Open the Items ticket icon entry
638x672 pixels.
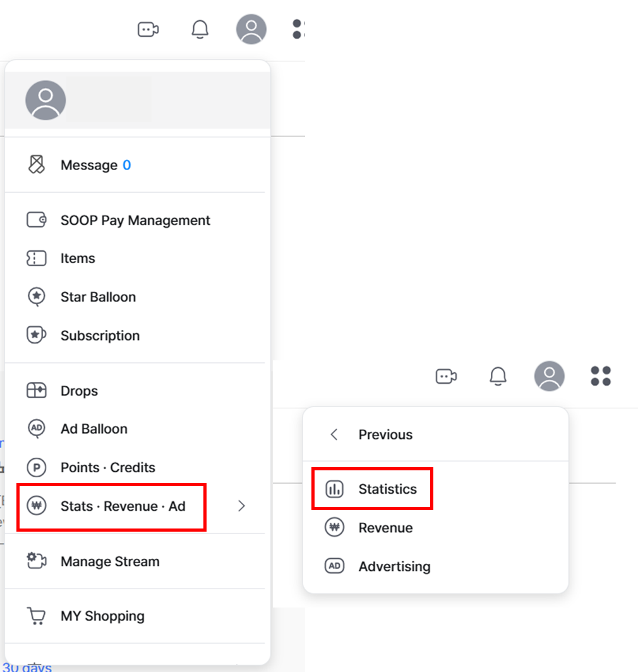tap(37, 259)
